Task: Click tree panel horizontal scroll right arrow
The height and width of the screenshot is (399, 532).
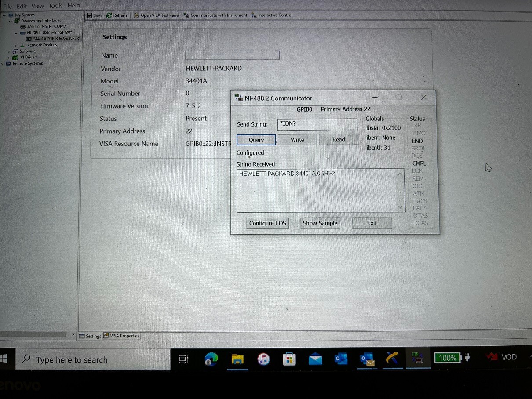Action: tap(73, 334)
